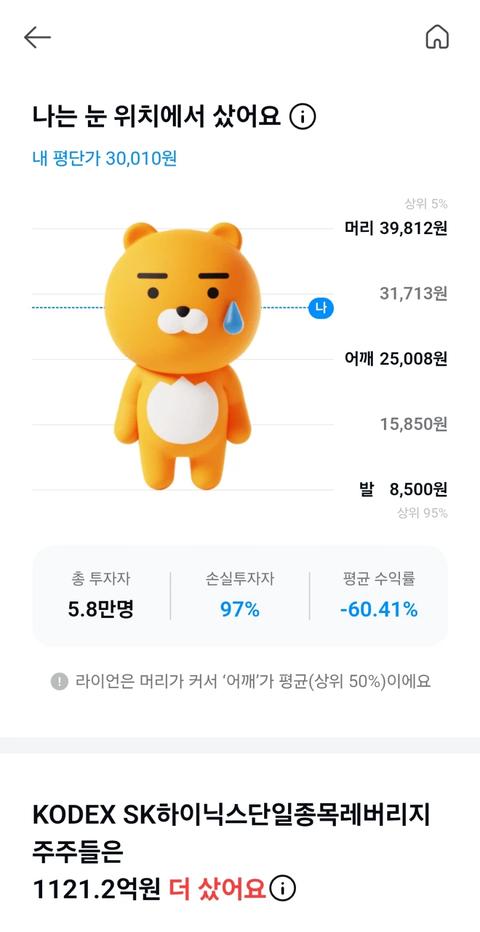Go to home via house icon

(x=437, y=37)
